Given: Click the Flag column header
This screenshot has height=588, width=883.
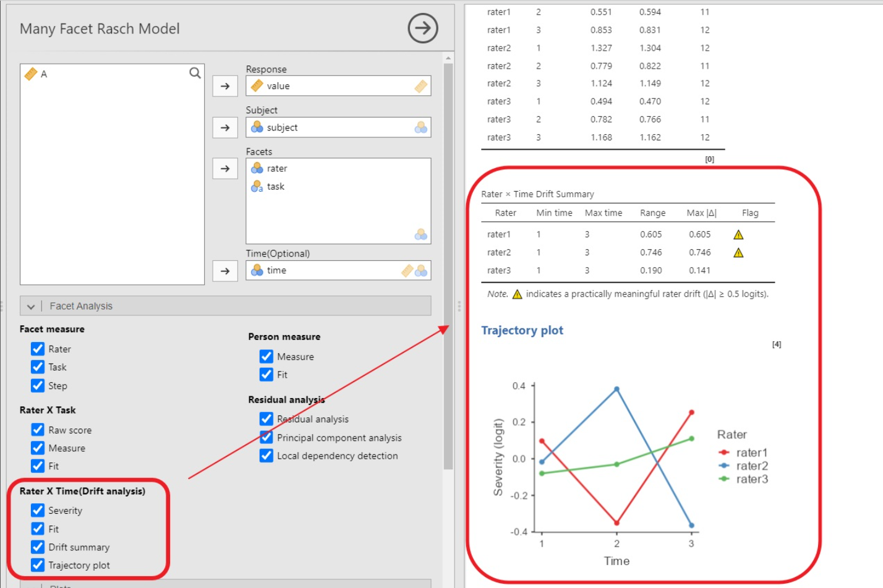Looking at the screenshot, I should click(750, 213).
